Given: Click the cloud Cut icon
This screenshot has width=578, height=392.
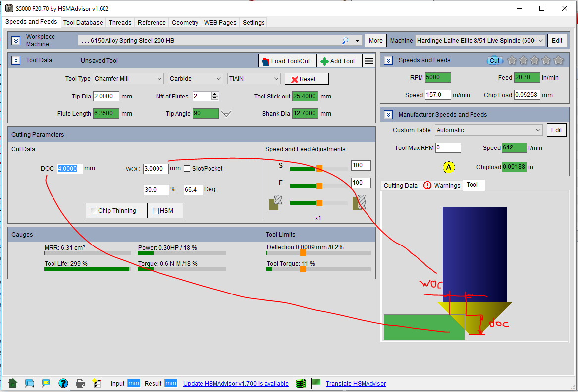Looking at the screenshot, I should pos(494,60).
